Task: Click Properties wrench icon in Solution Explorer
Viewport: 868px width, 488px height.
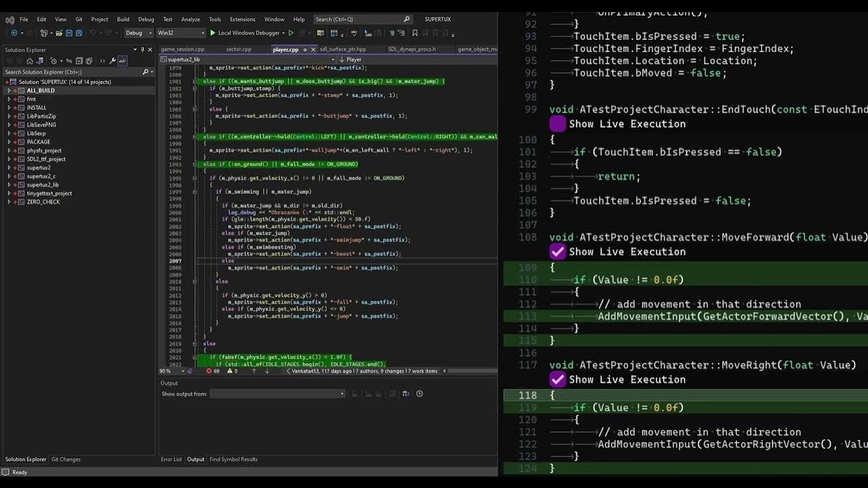Action: (113, 61)
